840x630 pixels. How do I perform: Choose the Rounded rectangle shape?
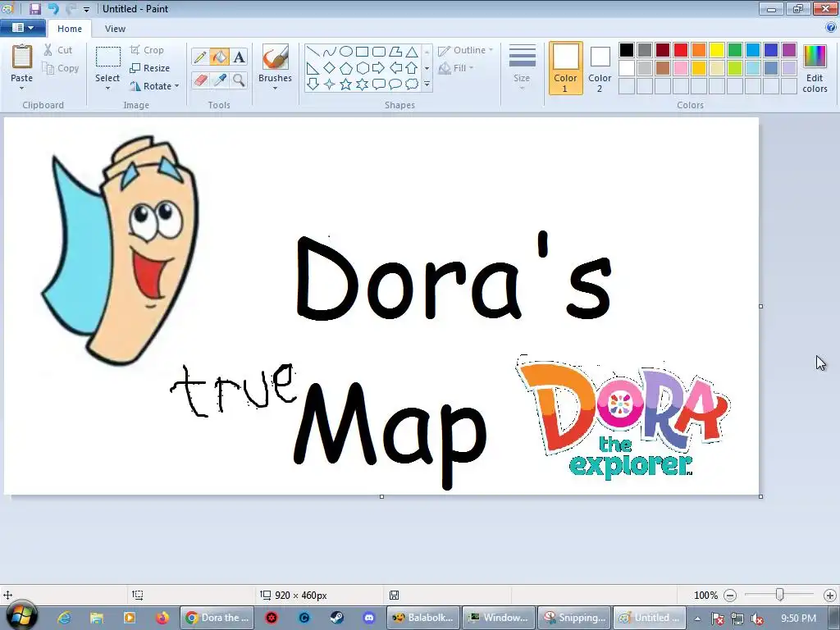379,52
